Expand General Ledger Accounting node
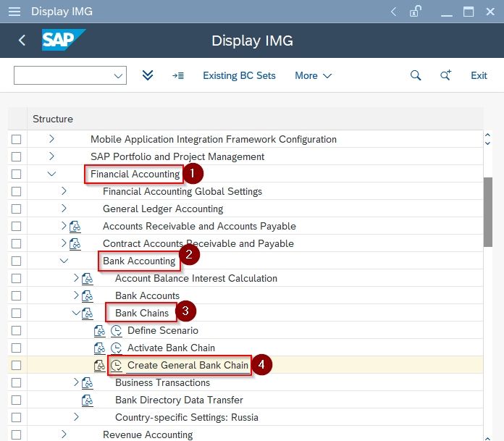 tap(64, 209)
